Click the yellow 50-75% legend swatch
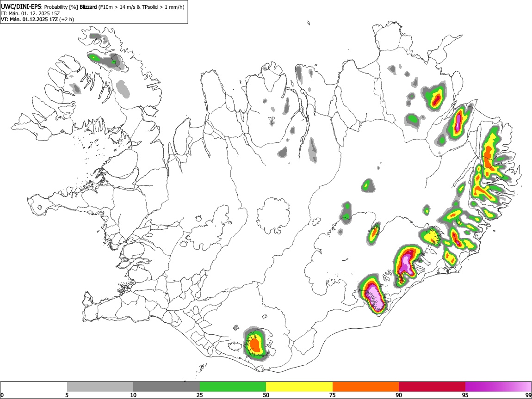This screenshot has height=399, width=532. click(x=299, y=387)
